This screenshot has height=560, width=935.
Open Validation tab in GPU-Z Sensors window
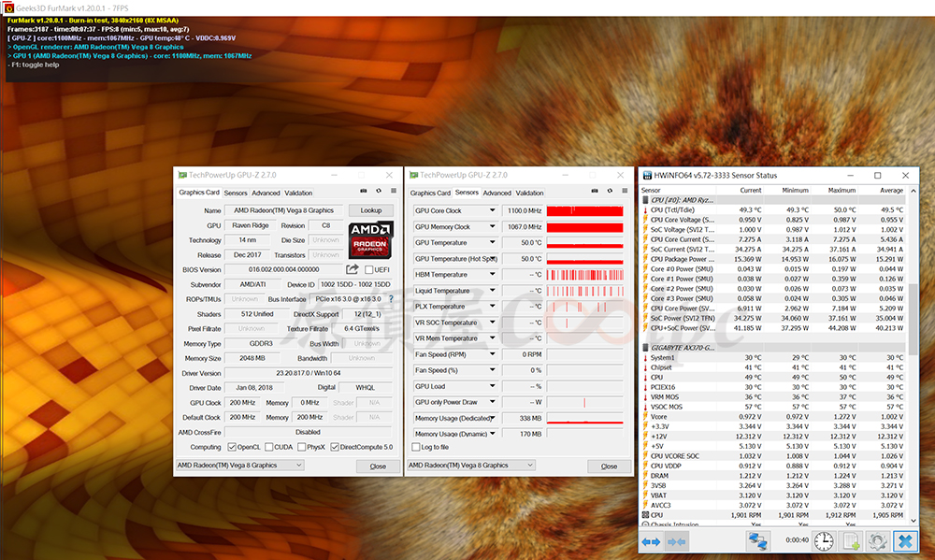tap(529, 194)
